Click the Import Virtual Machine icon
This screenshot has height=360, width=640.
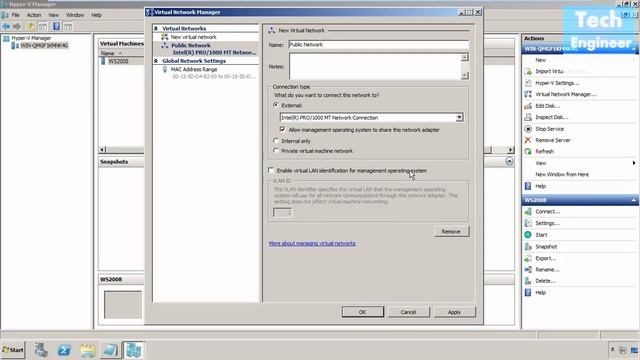(528, 71)
